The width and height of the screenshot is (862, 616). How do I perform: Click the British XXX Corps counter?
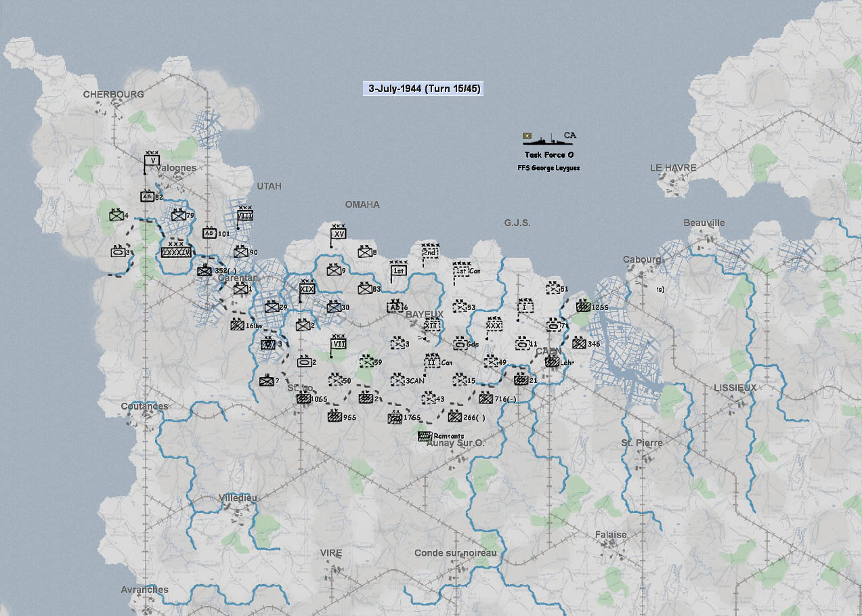tap(494, 326)
